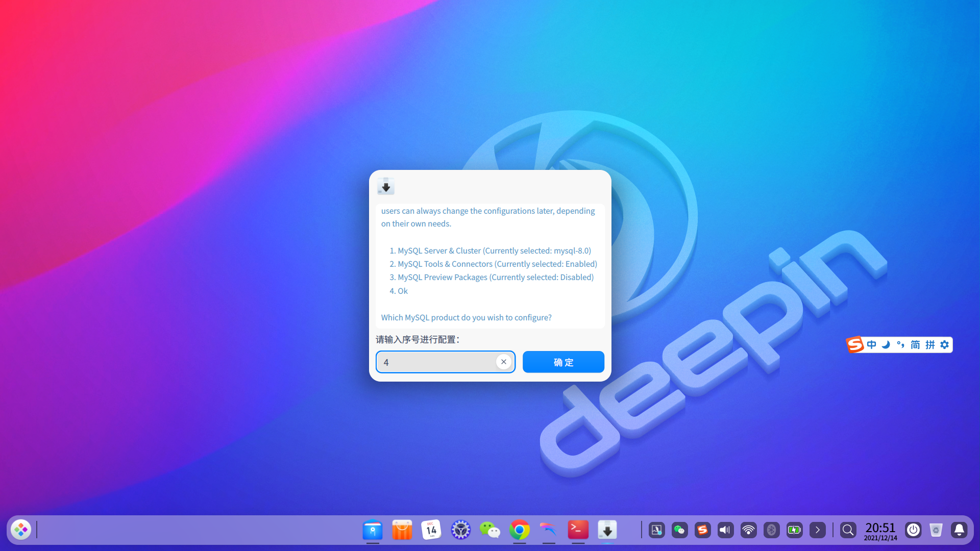Image resolution: width=980 pixels, height=551 pixels.
Task: Open the Calendar showing DEC 14
Action: [x=431, y=530]
